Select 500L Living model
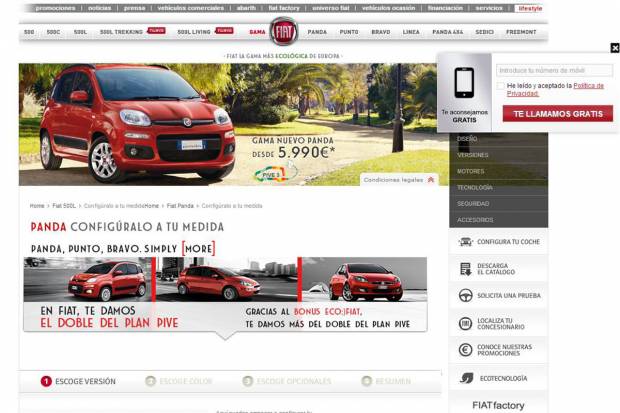Viewport: 620px width, 413px height. pyautogui.click(x=194, y=32)
